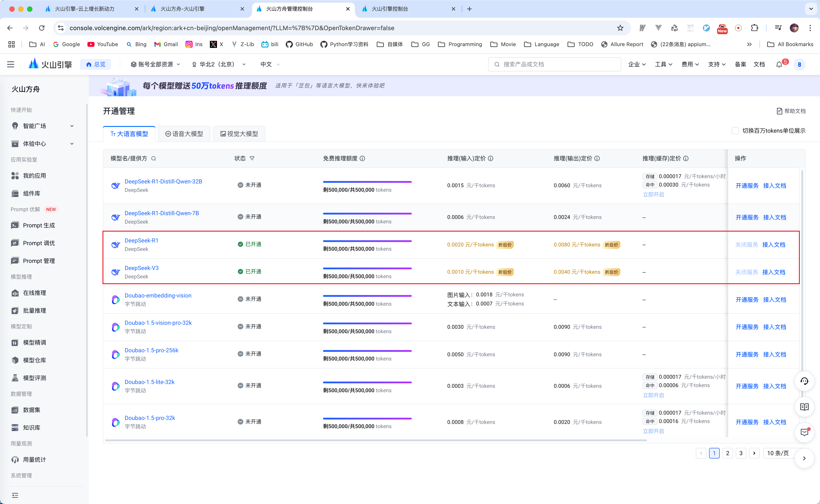Open 企业 menu dropdown
This screenshot has height=504, width=820.
(637, 64)
